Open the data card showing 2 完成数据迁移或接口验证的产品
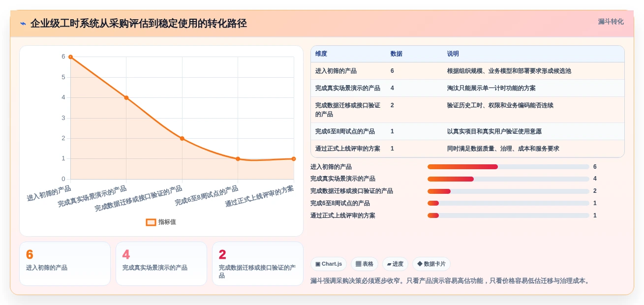This screenshot has height=305, width=644. [258, 264]
